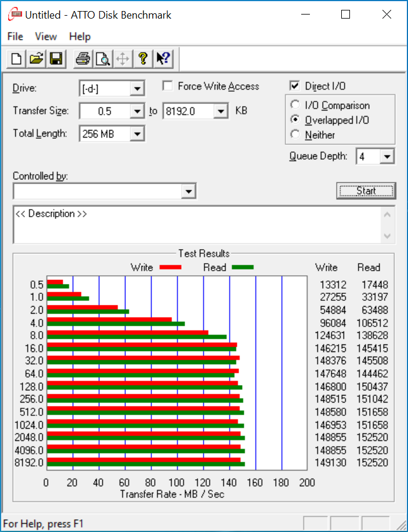Click write value 27255 in the 1.0 row
Screen dimensions: 408x532
(x=333, y=297)
